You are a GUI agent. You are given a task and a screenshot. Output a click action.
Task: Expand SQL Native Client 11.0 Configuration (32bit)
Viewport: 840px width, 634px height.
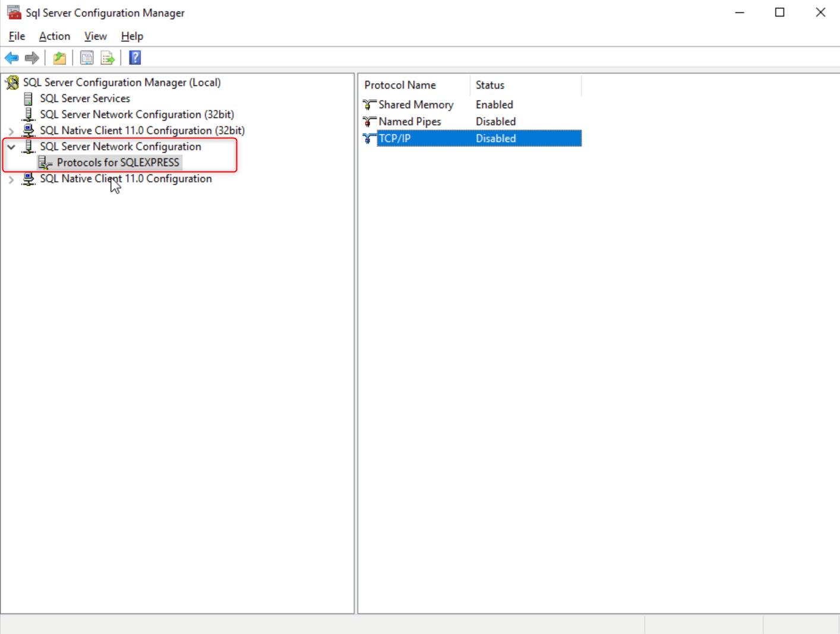tap(11, 131)
